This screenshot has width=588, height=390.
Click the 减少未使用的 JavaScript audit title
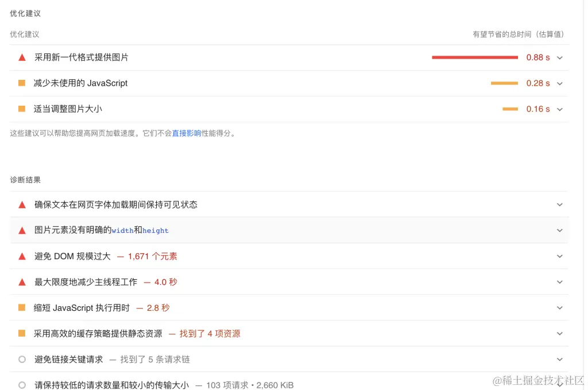pos(80,83)
